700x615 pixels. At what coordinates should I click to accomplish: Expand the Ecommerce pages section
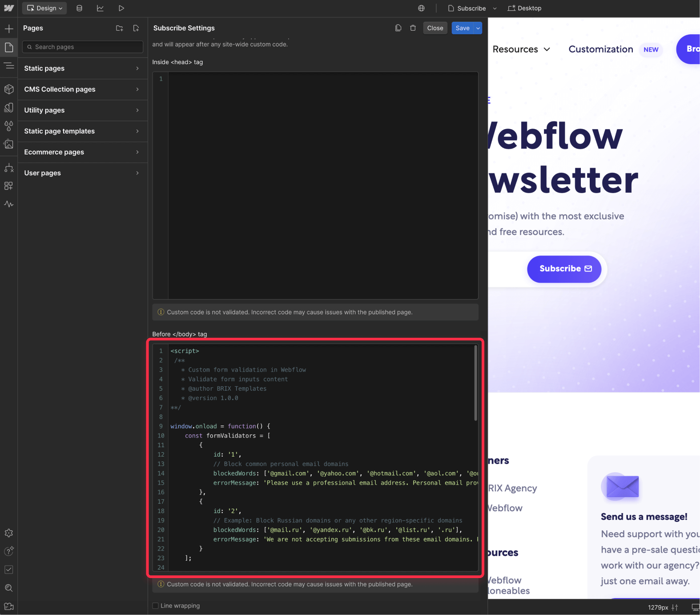(83, 152)
